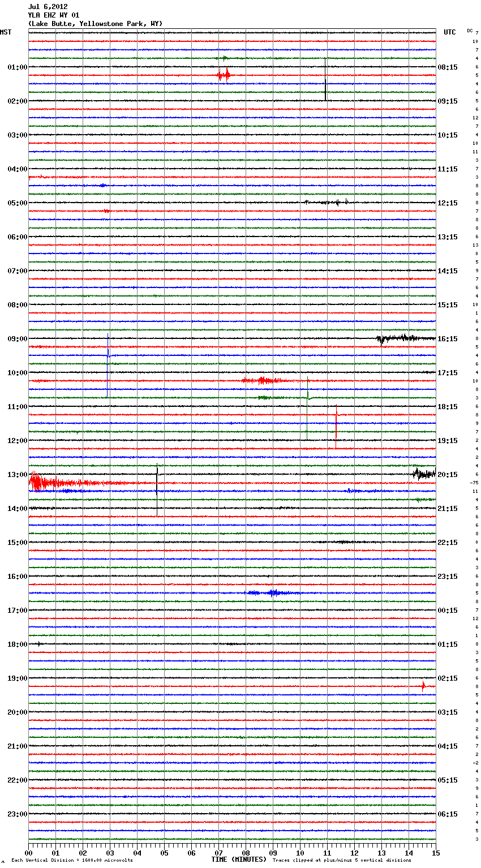
Task: Select the 01:00 MST time label
Action: point(18,67)
